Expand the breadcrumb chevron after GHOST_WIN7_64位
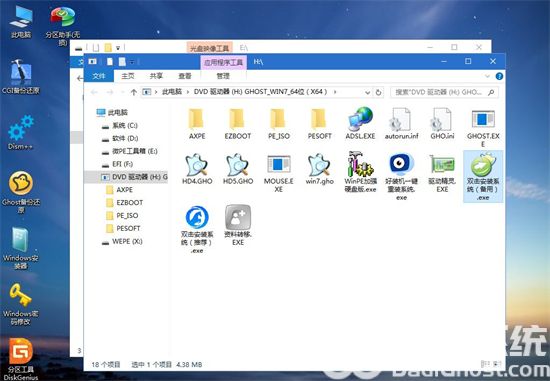Viewport: 550px width, 381px height. (335, 92)
